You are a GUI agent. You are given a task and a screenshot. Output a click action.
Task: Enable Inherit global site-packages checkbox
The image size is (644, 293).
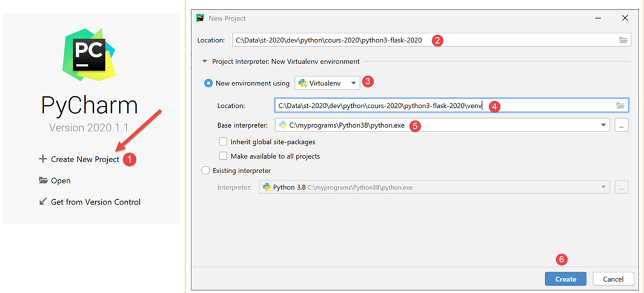pyautogui.click(x=223, y=142)
